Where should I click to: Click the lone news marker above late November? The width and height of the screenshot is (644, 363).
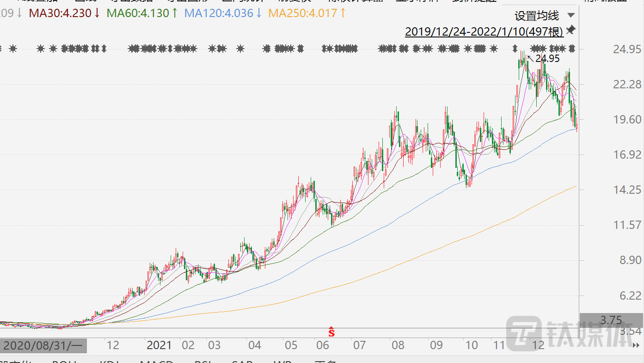point(515,48)
